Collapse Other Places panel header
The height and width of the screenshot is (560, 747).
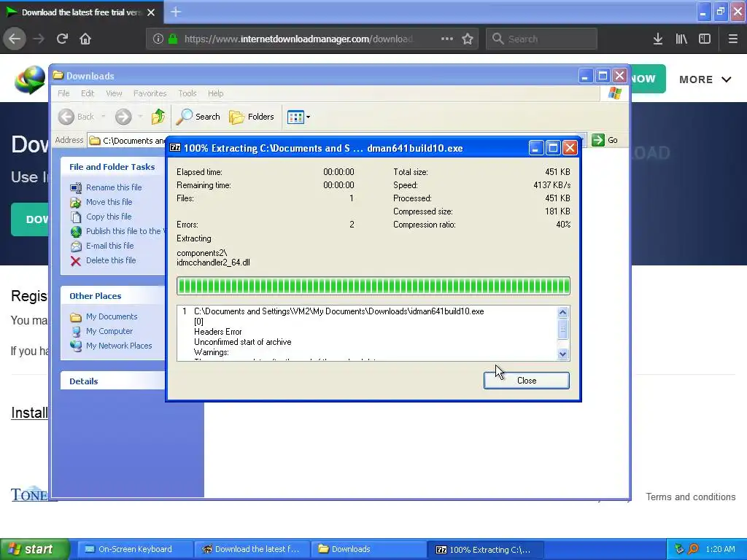click(112, 296)
